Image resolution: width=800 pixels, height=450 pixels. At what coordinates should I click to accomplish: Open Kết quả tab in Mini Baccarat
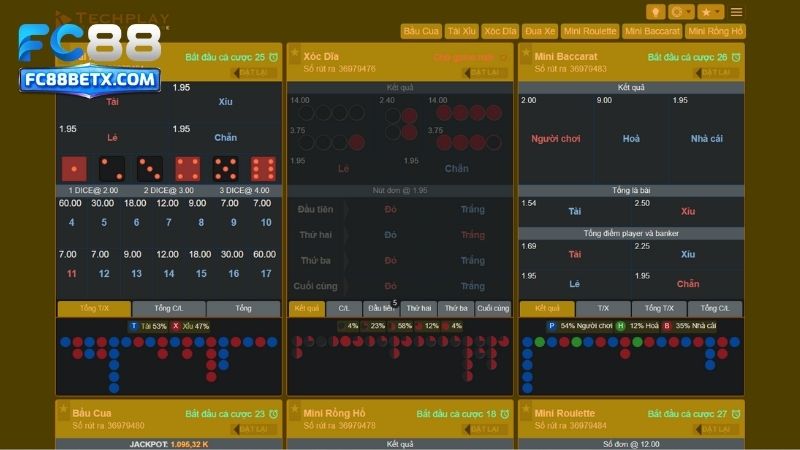547,308
